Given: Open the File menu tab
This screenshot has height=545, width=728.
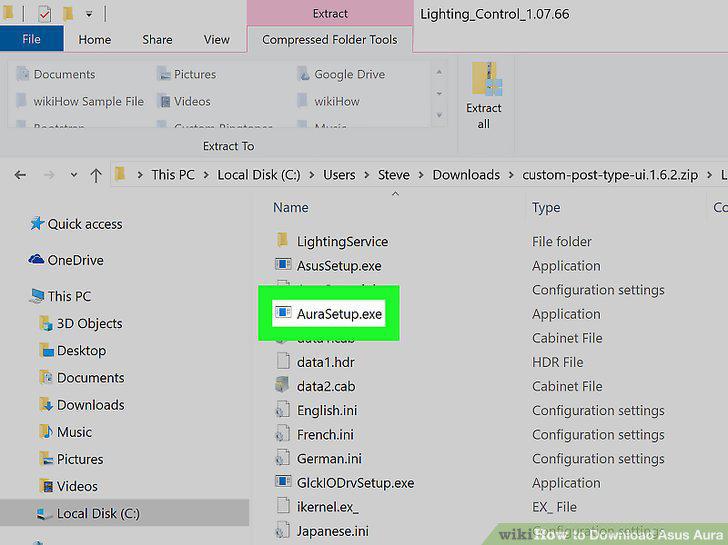Looking at the screenshot, I should click(32, 39).
